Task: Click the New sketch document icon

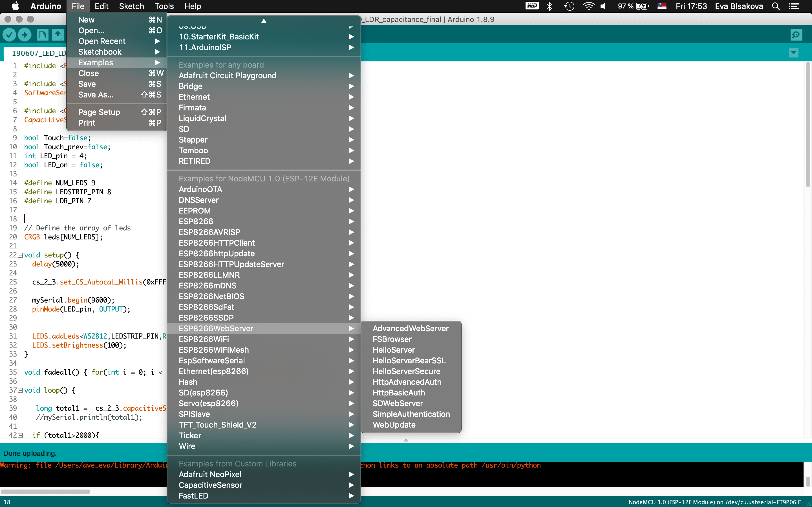Action: pos(42,35)
